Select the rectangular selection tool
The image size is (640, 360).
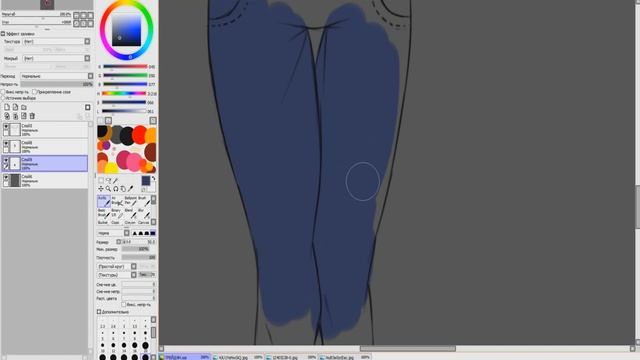tap(101, 180)
